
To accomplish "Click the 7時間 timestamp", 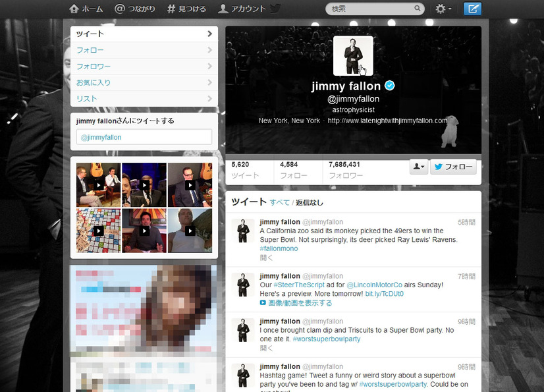I will point(466,277).
